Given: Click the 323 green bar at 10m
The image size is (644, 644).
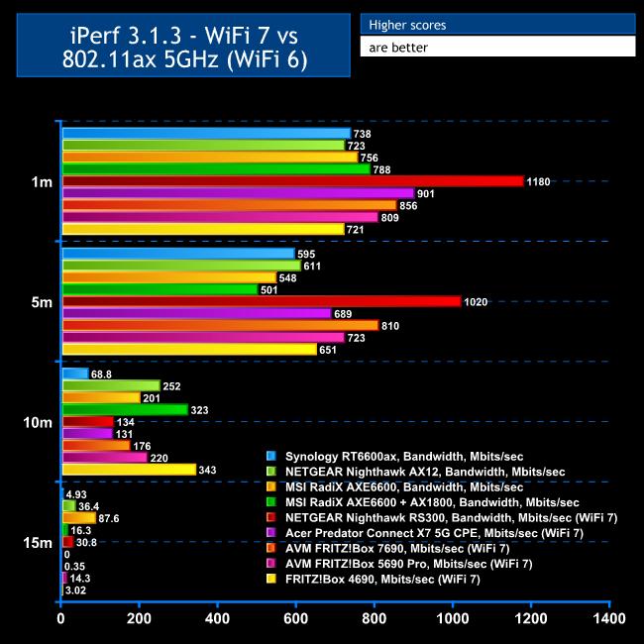Looking at the screenshot, I should pos(125,409).
